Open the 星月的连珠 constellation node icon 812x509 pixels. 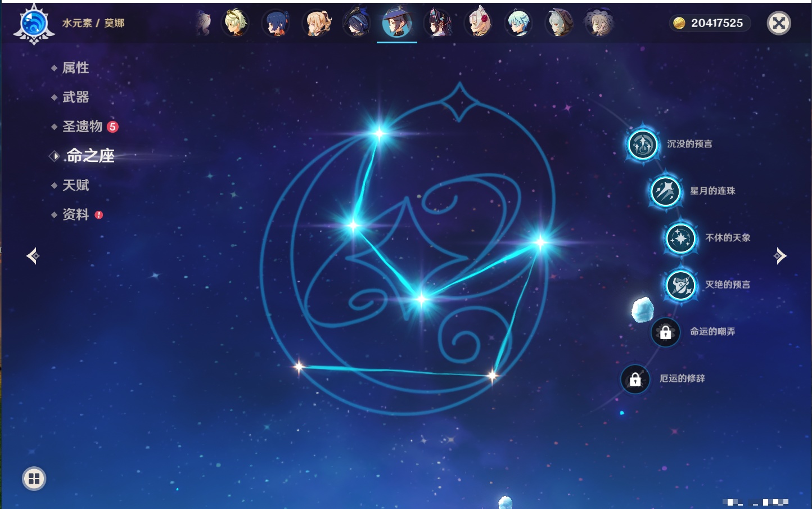point(665,191)
